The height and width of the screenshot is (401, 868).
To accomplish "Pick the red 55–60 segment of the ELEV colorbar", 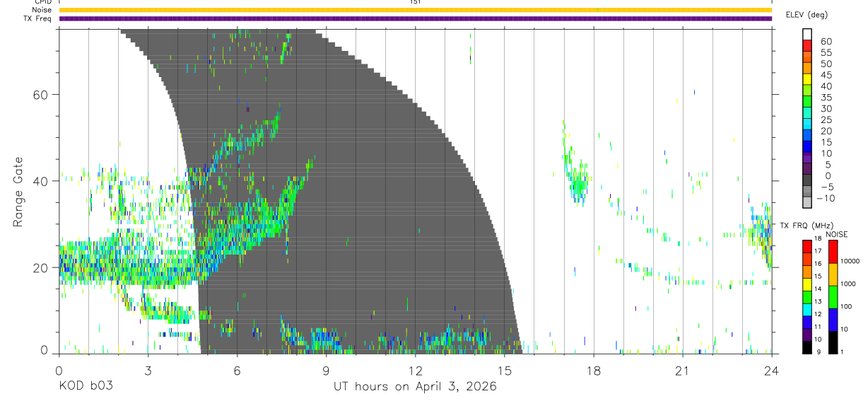I will 807,45.
